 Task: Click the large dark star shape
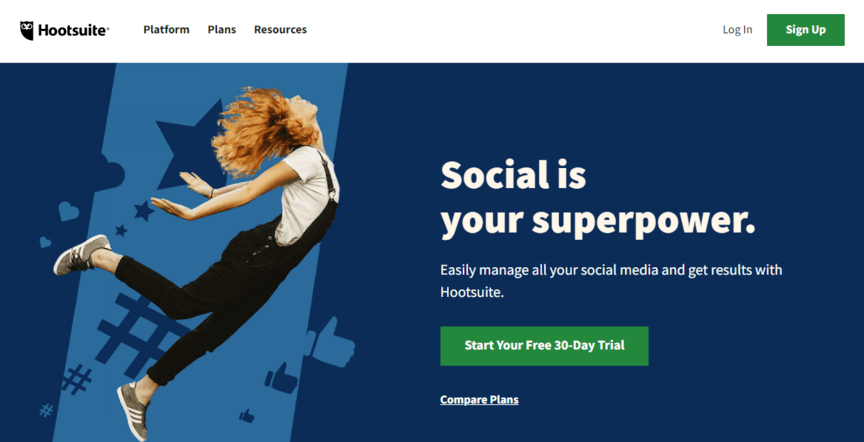point(190,144)
